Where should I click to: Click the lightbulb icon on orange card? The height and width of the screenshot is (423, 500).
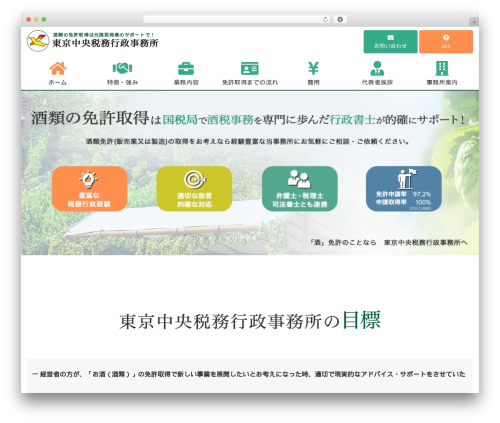[x=89, y=180]
